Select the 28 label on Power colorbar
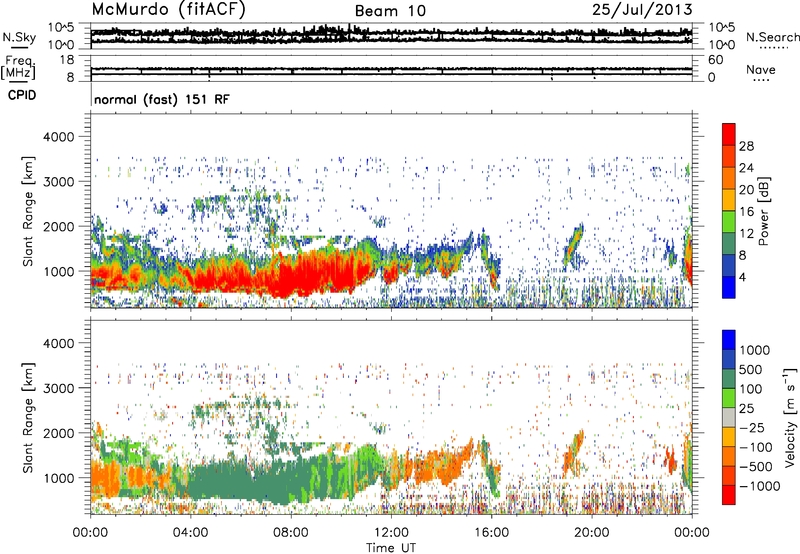Image resolution: width=800 pixels, height=554 pixels. click(746, 146)
